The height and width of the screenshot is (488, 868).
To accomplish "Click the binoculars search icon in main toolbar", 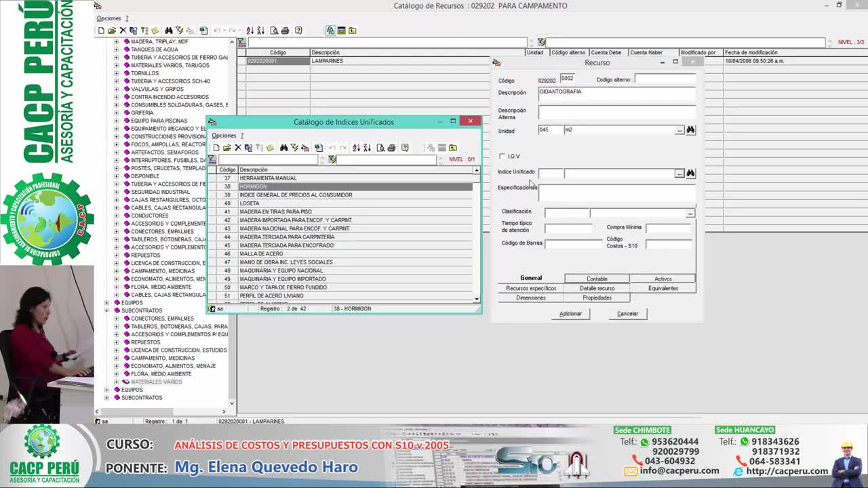I will pos(169,30).
